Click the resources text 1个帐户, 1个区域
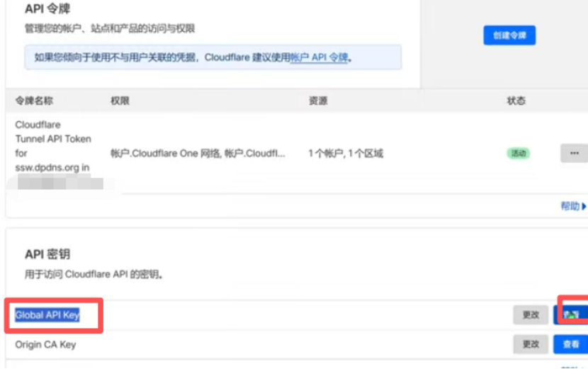 click(x=346, y=153)
